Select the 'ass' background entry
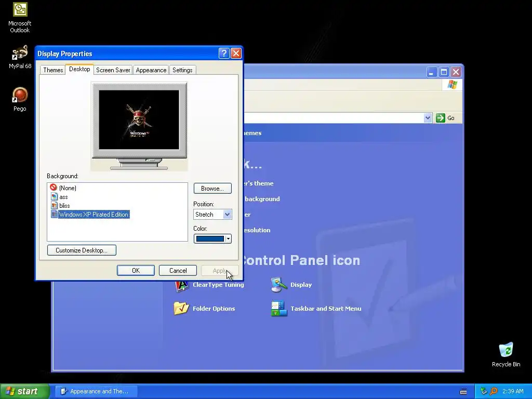 pos(63,197)
